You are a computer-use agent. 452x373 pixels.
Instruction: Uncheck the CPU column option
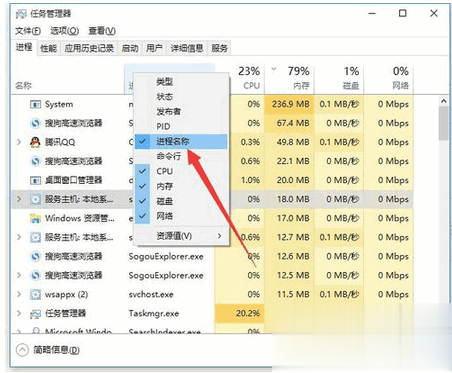point(181,171)
